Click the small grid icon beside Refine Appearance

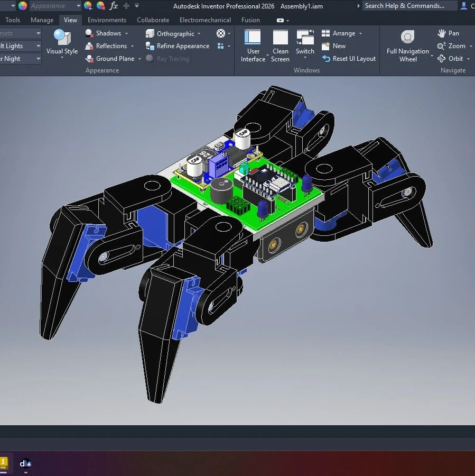221,46
